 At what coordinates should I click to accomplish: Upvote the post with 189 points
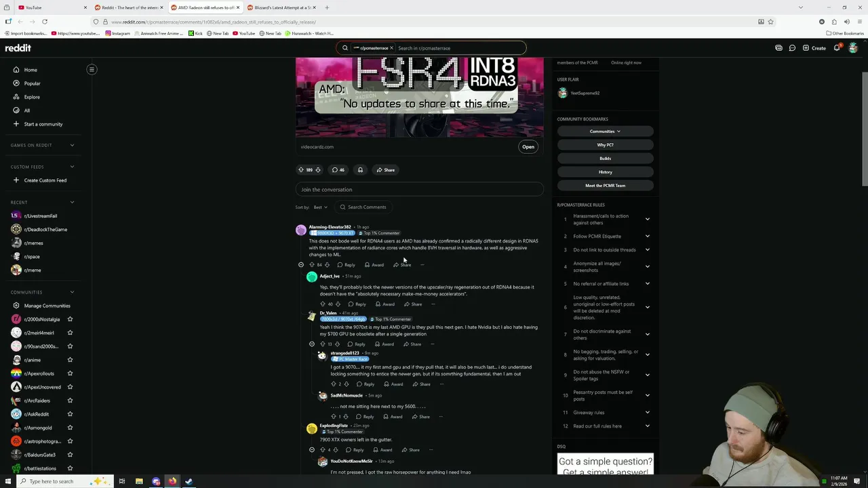tap(301, 170)
